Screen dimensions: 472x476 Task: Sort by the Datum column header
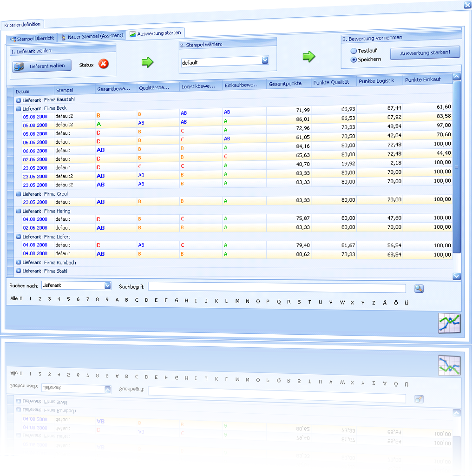tap(34, 91)
